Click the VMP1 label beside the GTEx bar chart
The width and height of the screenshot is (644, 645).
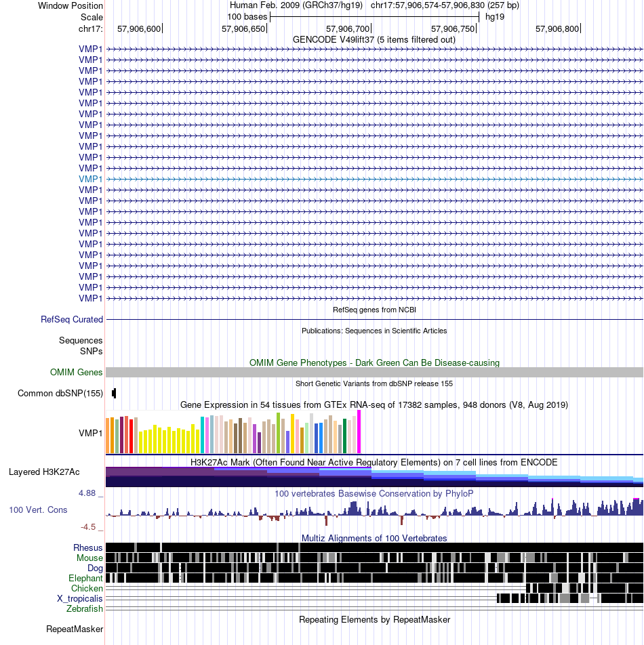[x=91, y=433]
